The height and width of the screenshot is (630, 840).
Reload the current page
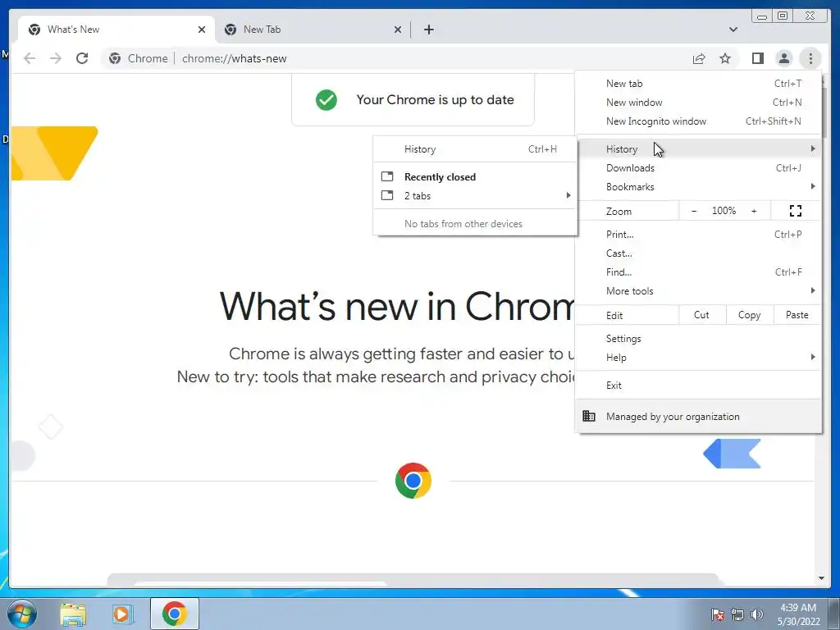click(x=82, y=58)
